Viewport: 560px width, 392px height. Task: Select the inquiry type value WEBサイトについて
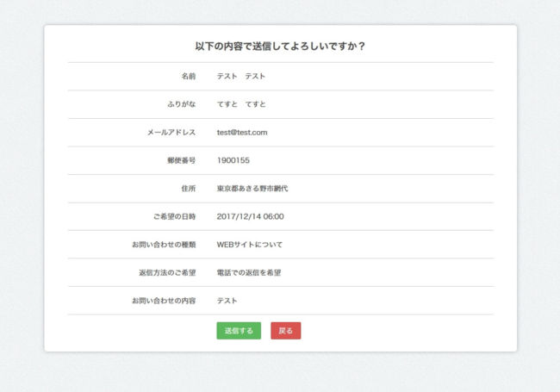(250, 245)
